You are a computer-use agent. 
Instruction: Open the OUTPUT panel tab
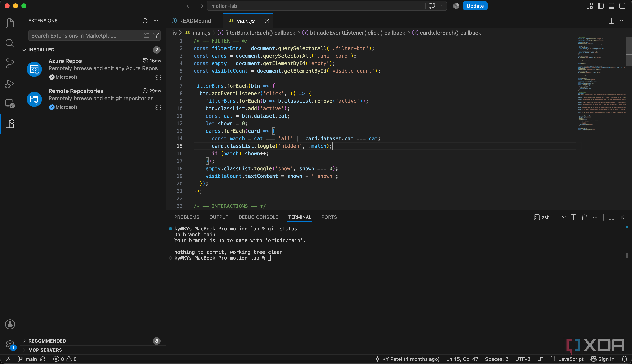click(219, 217)
